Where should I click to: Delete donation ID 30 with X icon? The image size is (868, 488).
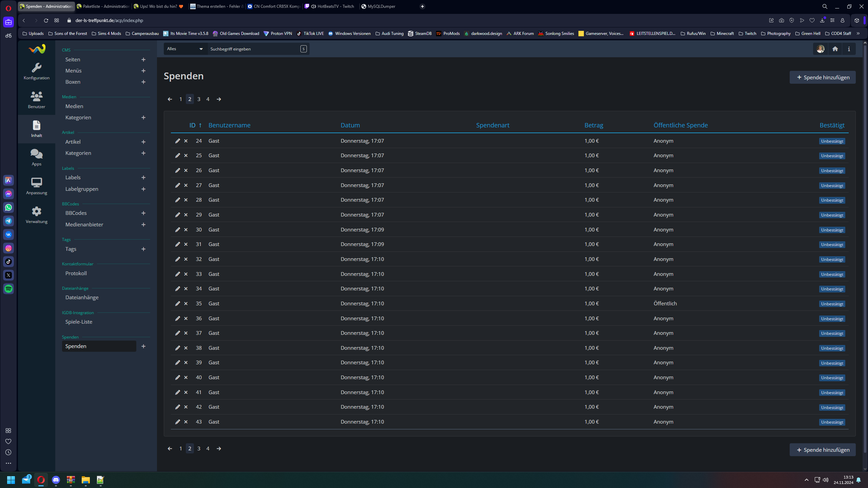point(186,230)
